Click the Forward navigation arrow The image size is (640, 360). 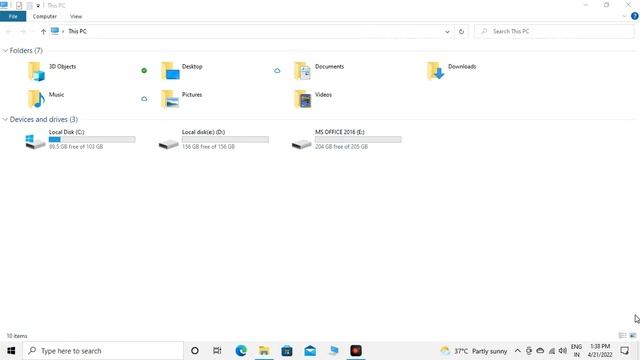(x=23, y=31)
